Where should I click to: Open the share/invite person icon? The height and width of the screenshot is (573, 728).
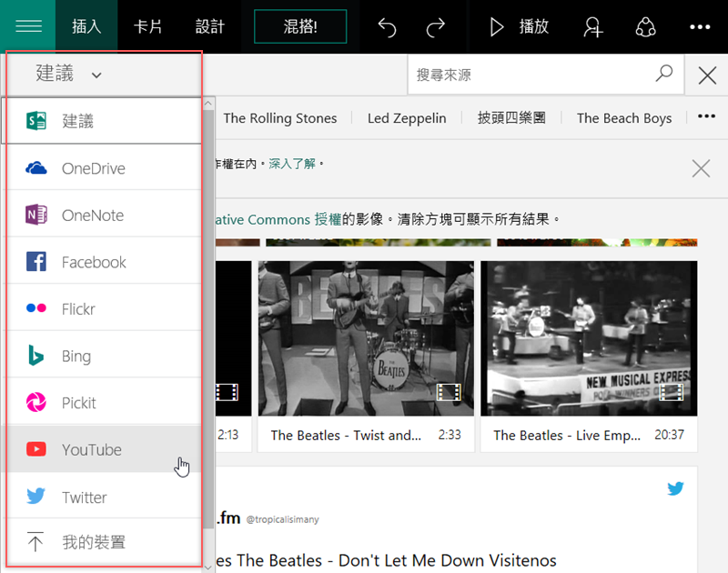(x=593, y=27)
